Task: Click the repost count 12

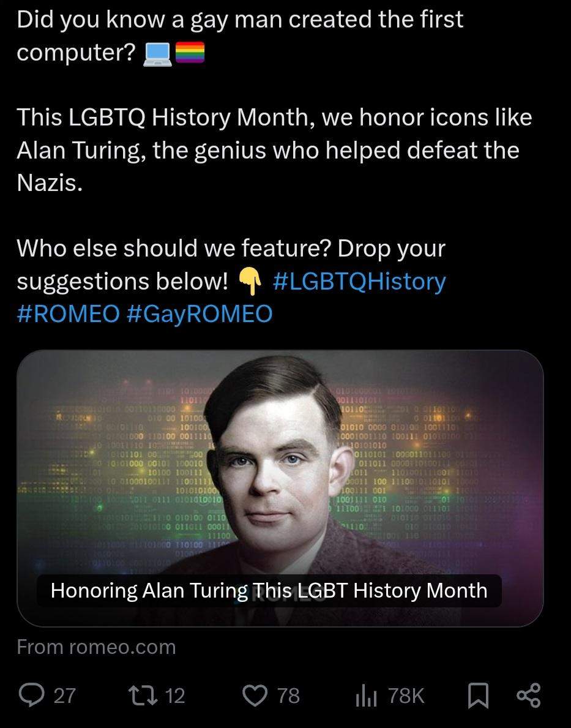Action: pos(175,695)
